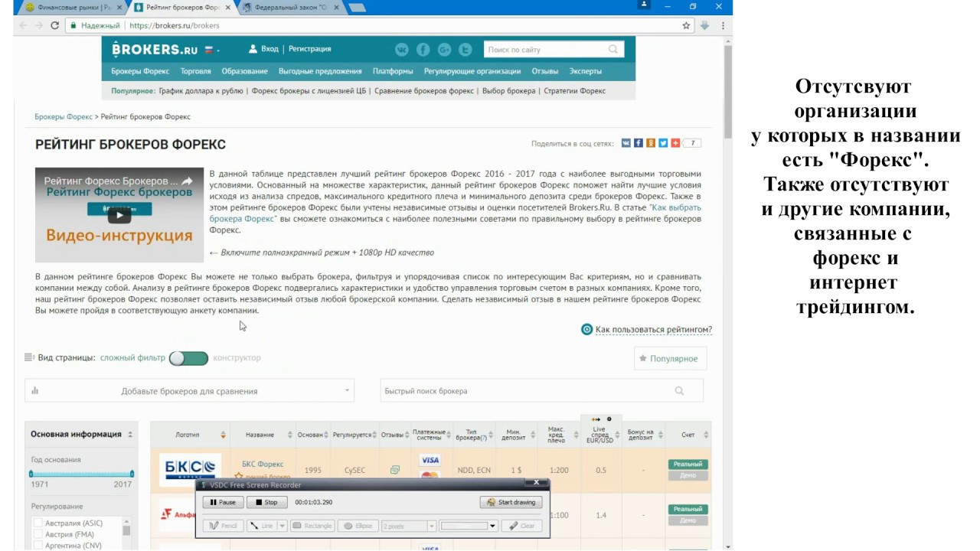Share via Twitter icon next to share label
This screenshot has width=980, height=551.
click(663, 143)
